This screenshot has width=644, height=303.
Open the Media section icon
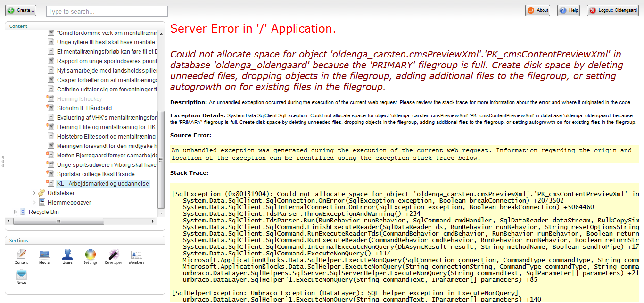[x=44, y=255]
